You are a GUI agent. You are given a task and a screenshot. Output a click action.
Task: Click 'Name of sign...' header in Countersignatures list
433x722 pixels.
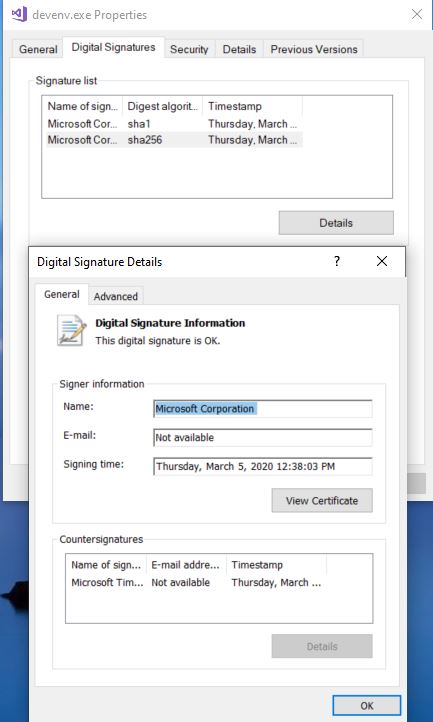click(x=106, y=565)
